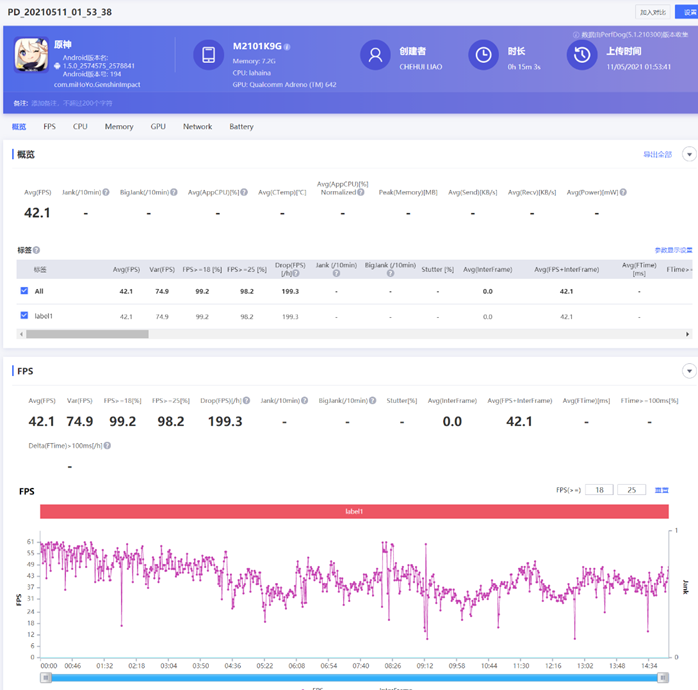
Task: Switch to the Memory tab
Action: pos(119,127)
